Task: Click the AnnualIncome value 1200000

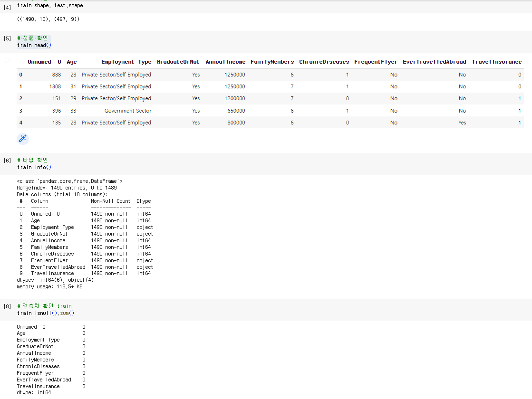Action: tap(235, 98)
